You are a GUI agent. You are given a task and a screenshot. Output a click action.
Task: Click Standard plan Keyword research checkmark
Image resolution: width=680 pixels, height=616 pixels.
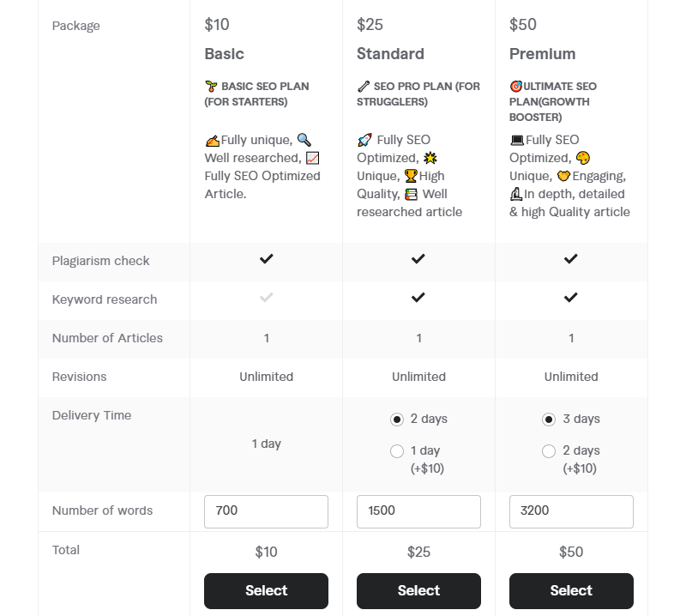(418, 298)
